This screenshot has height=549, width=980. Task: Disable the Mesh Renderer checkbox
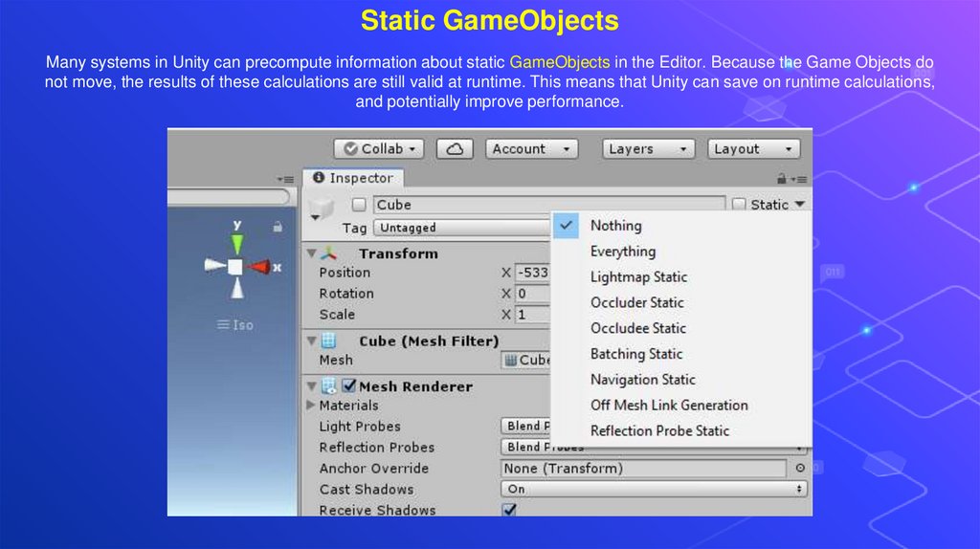coord(348,385)
